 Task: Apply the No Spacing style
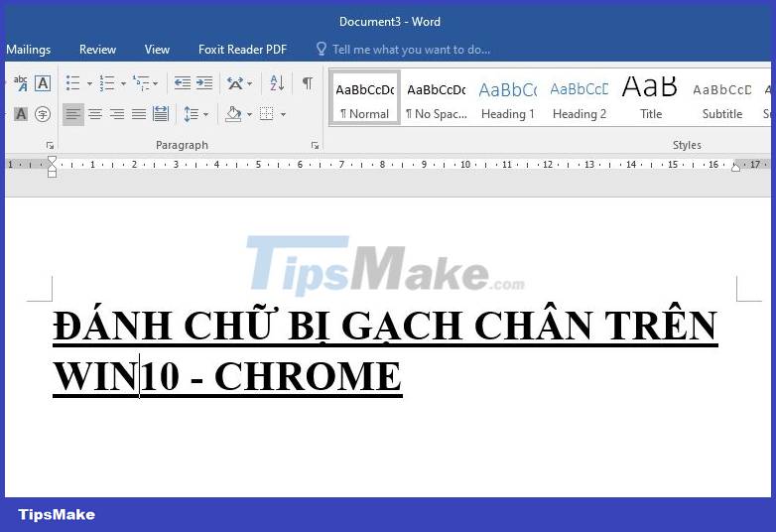click(436, 97)
